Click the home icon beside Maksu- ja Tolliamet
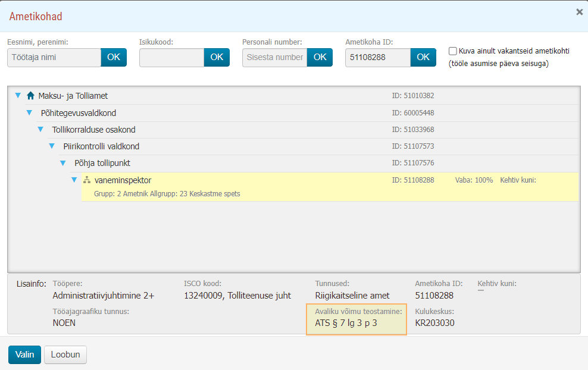The height and width of the screenshot is (370, 588). click(31, 96)
